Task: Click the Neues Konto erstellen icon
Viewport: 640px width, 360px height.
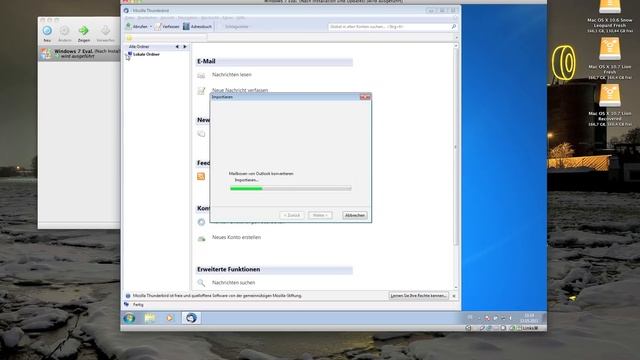Action: (x=202, y=238)
